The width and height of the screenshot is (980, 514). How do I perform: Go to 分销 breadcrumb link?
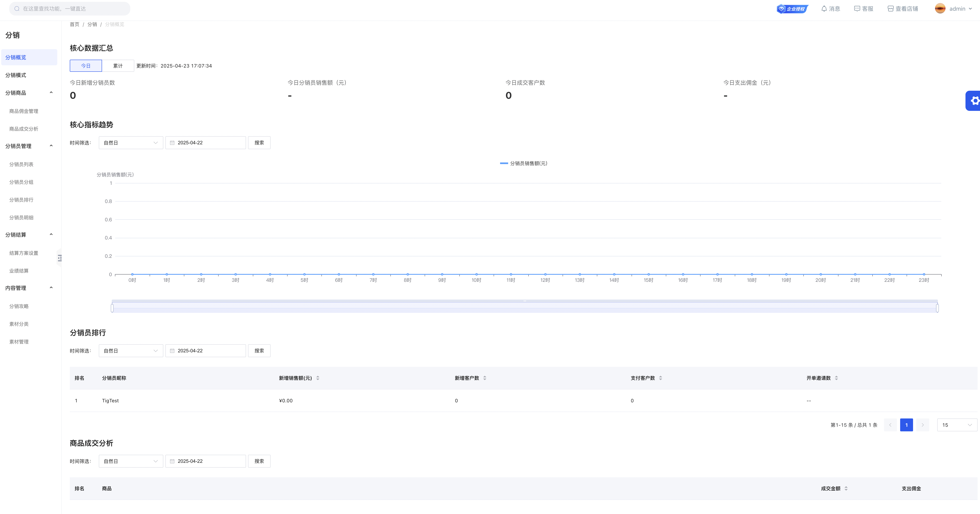coord(92,24)
